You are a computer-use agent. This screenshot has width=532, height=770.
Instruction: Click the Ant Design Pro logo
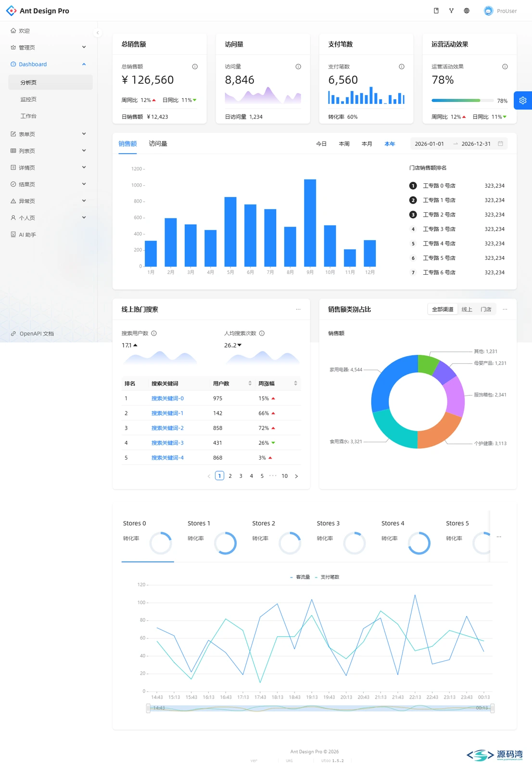(11, 11)
